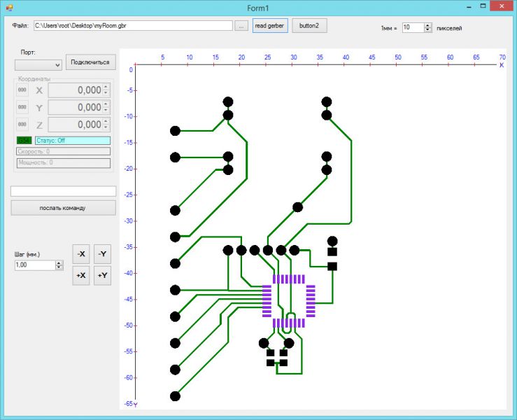Screen dimensions: 517x420
Task: Click the +Y jog button
Action: (102, 276)
